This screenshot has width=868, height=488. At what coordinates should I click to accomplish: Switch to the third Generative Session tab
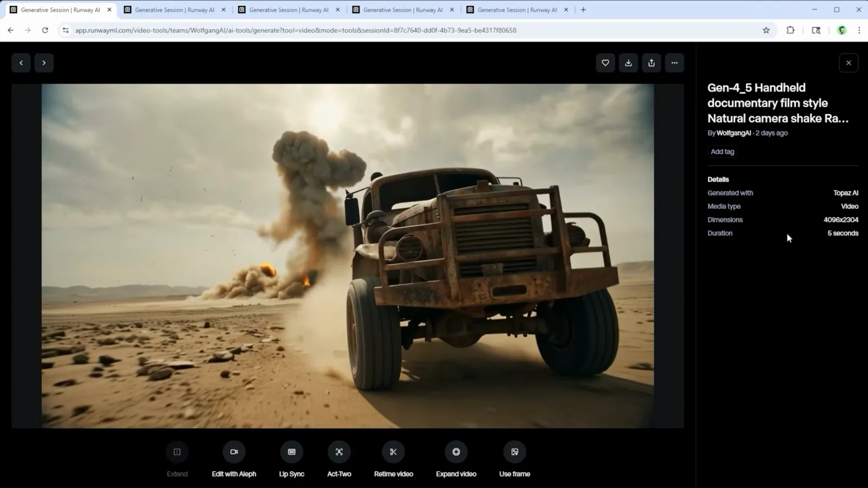[x=289, y=10]
